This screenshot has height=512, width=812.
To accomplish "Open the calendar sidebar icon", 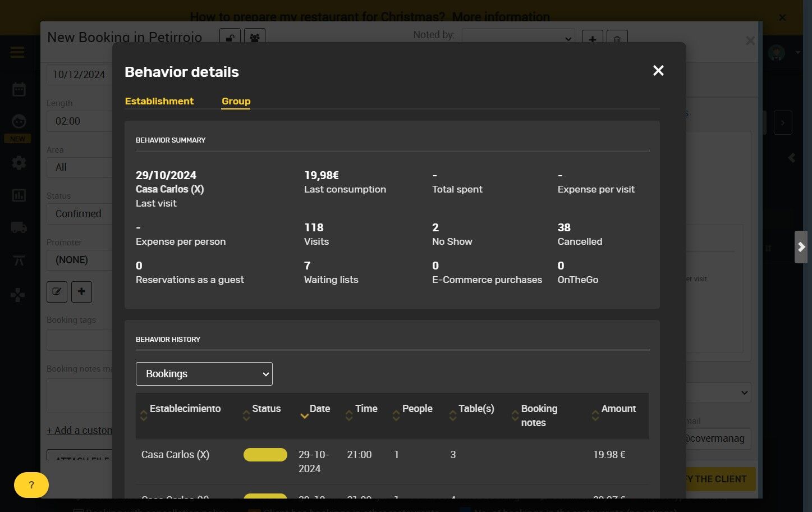I will pyautogui.click(x=19, y=89).
